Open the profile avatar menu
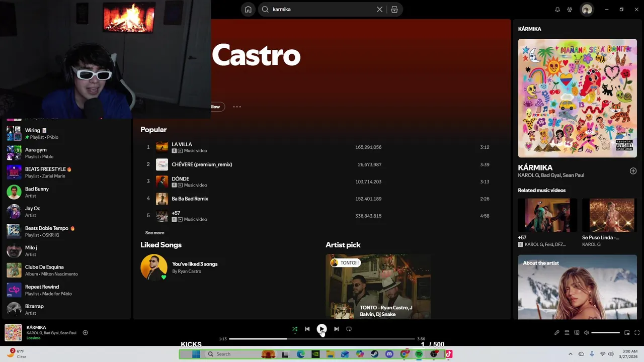This screenshot has height=362, width=644. point(587,9)
